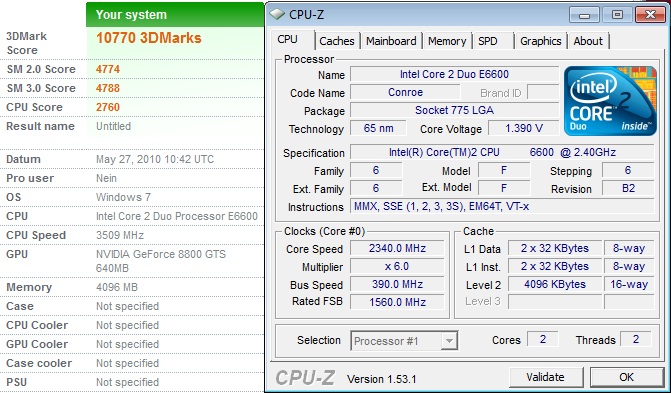The image size is (671, 393).
Task: Click the Bus Speed 390.0 MHz field
Action: tap(397, 284)
